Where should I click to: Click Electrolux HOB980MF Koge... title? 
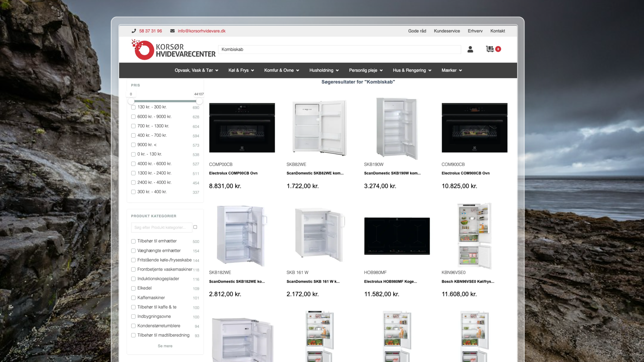coord(390,282)
